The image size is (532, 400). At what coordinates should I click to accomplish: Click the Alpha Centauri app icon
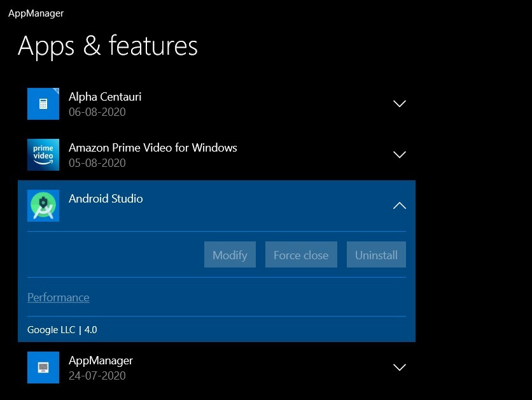pyautogui.click(x=43, y=104)
